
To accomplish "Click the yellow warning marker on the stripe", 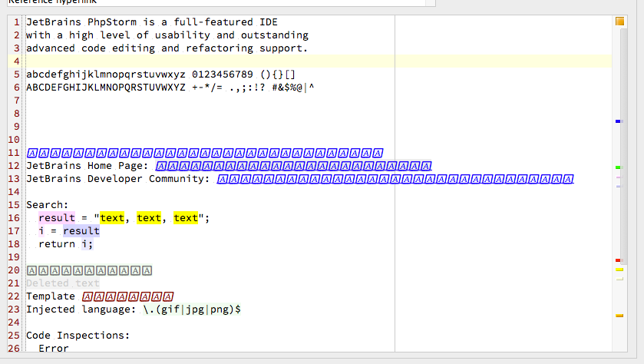I will [x=619, y=270].
